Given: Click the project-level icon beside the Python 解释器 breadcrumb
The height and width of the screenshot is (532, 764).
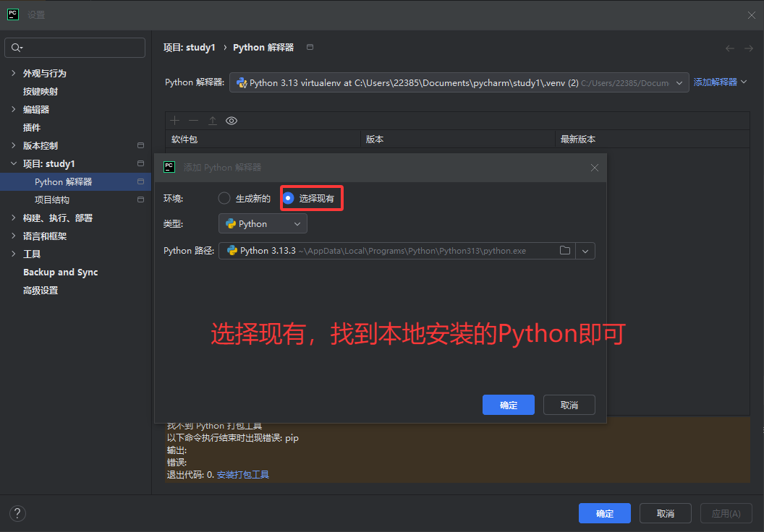Looking at the screenshot, I should [310, 47].
